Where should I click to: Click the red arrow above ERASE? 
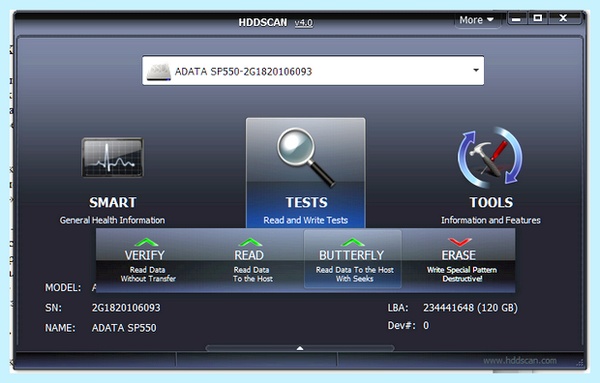point(460,242)
